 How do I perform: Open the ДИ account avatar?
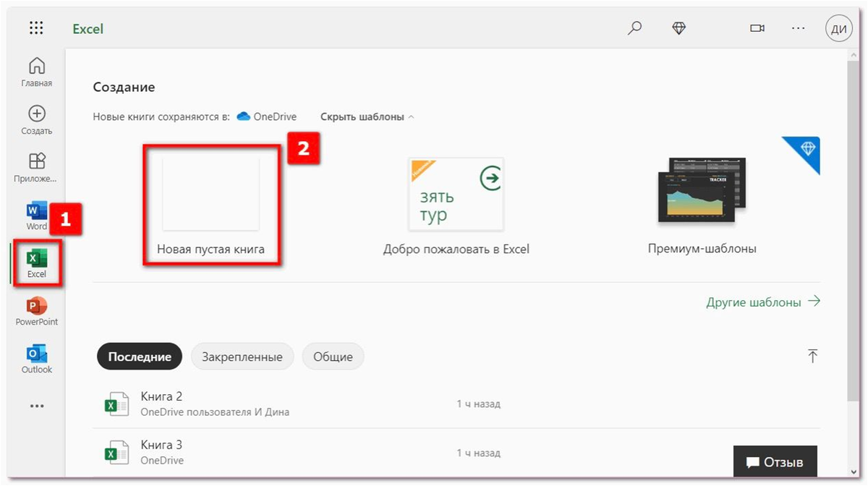click(x=838, y=29)
